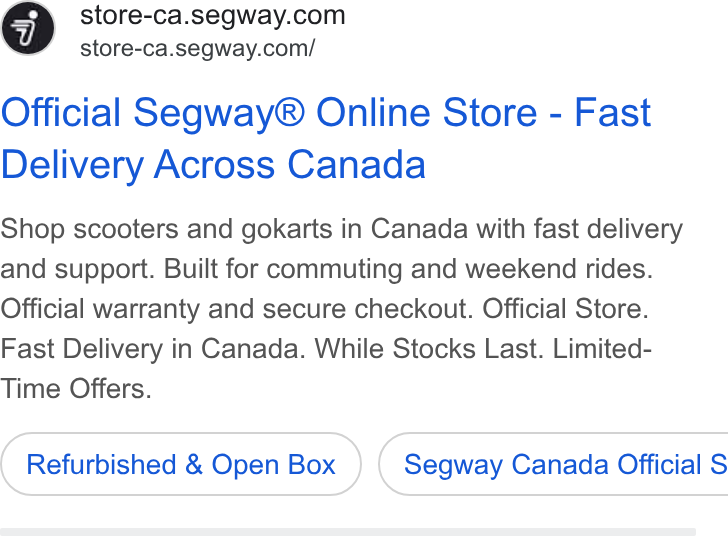Click 'Fast Delivery in Canada' text
The height and width of the screenshot is (536, 728).
pos(153,348)
